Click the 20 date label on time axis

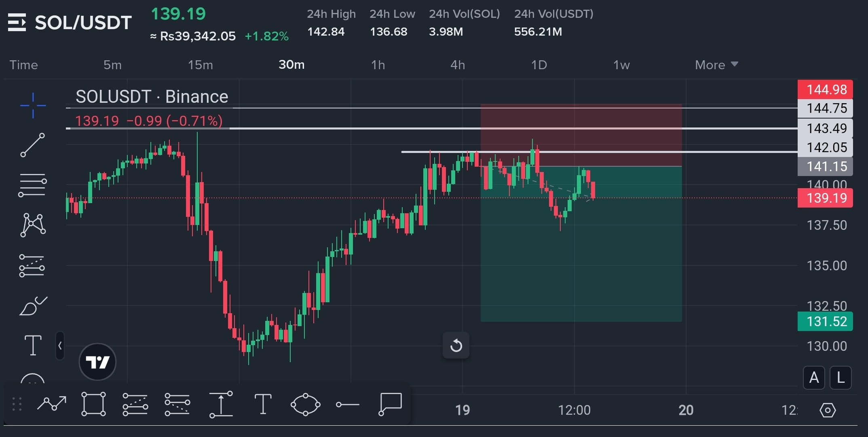tap(686, 410)
